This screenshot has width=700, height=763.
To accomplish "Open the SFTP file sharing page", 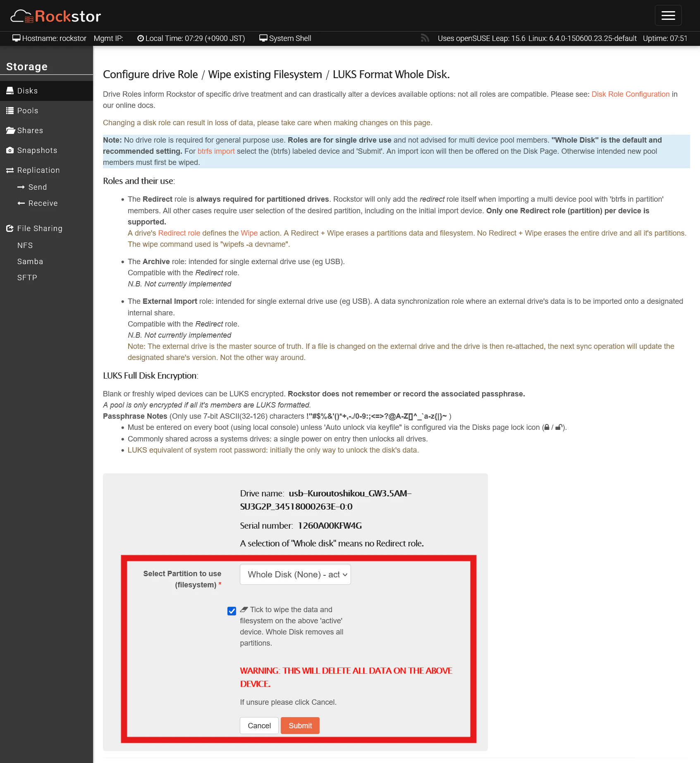I will click(27, 277).
